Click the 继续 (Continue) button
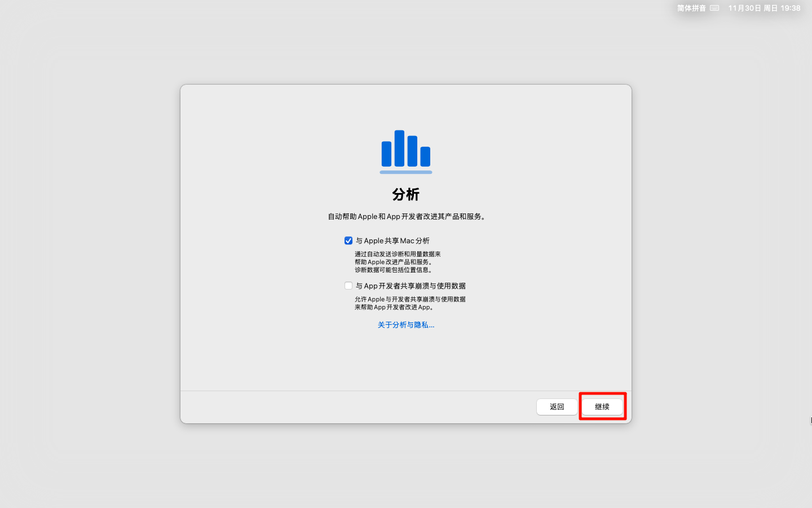 (x=602, y=406)
